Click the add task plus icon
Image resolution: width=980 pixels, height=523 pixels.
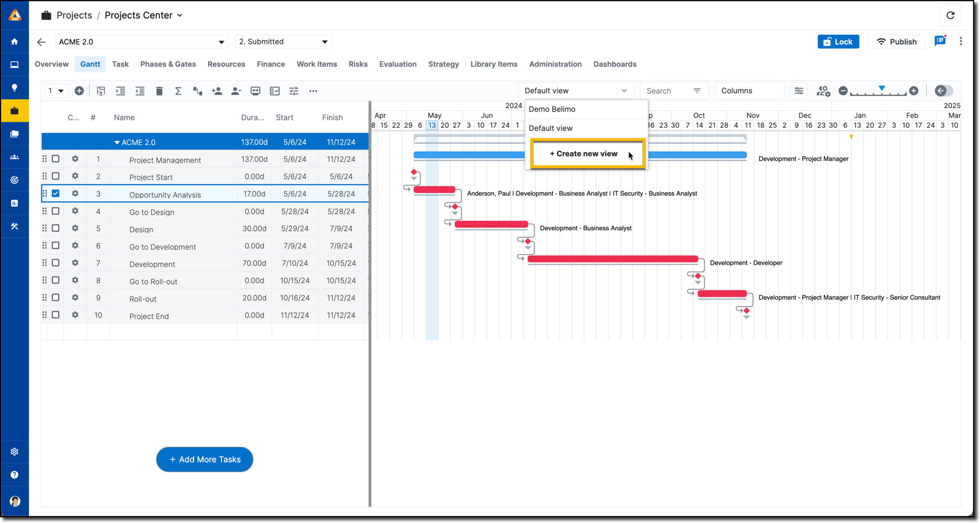click(79, 91)
